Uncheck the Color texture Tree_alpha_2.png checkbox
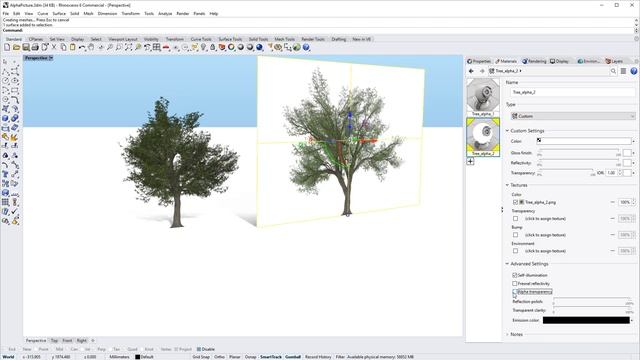This screenshot has width=640, height=360. 516,202
